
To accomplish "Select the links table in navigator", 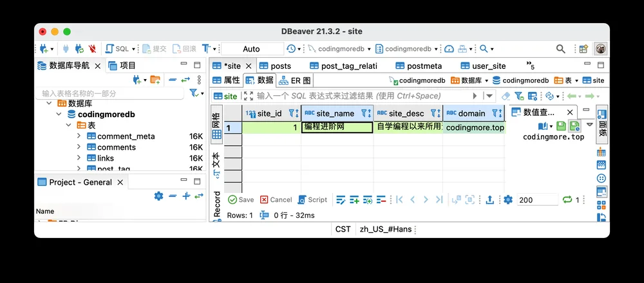I will tap(106, 158).
